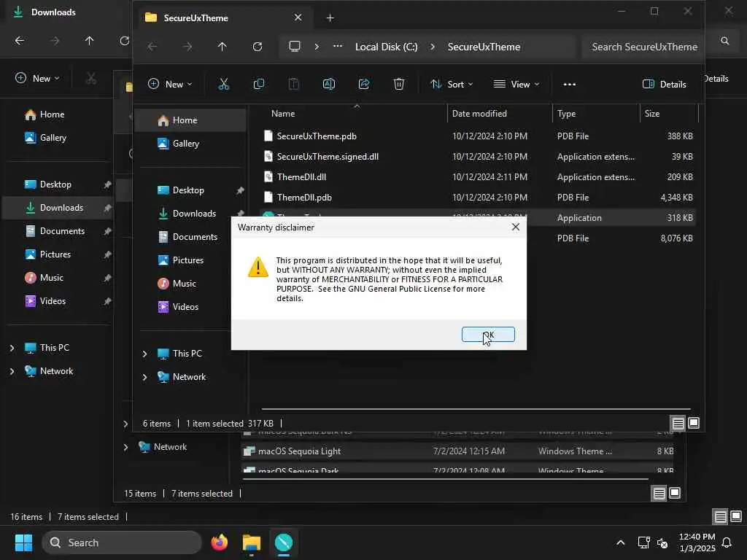Click the details view icon in middle window status bar
Screen dimensions: 747x560
coord(659,494)
